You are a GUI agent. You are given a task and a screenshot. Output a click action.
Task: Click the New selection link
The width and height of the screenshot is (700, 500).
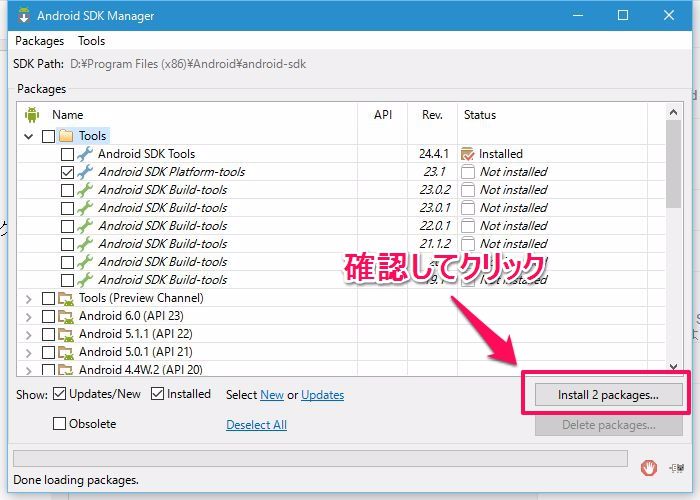click(272, 395)
